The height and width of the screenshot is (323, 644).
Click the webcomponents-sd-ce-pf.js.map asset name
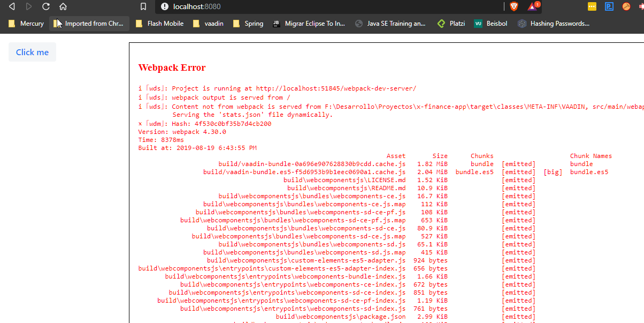(x=293, y=220)
